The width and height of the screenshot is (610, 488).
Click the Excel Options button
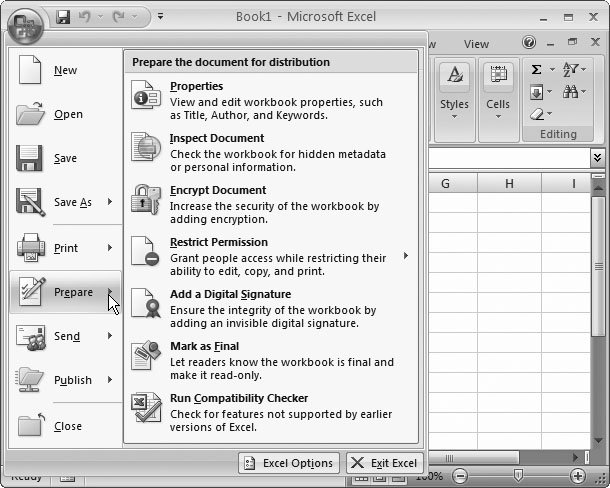[288, 463]
